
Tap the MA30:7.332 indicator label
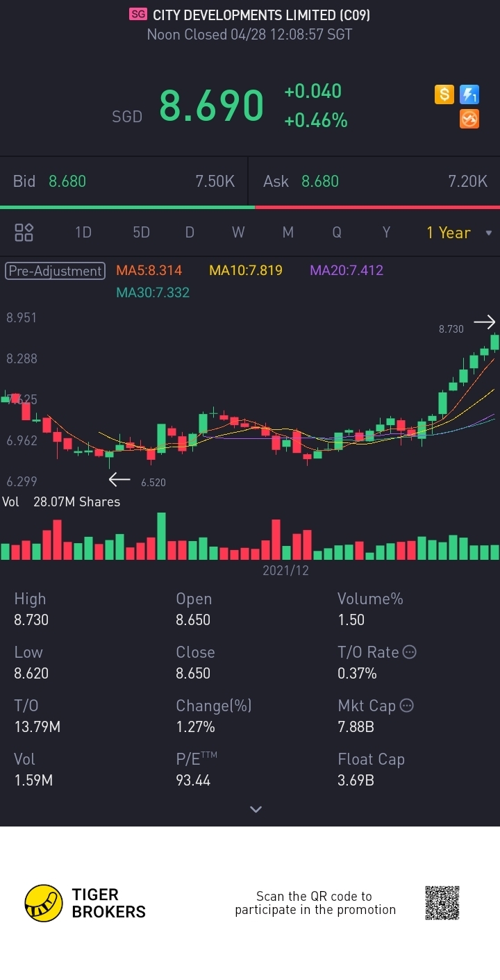pyautogui.click(x=153, y=292)
